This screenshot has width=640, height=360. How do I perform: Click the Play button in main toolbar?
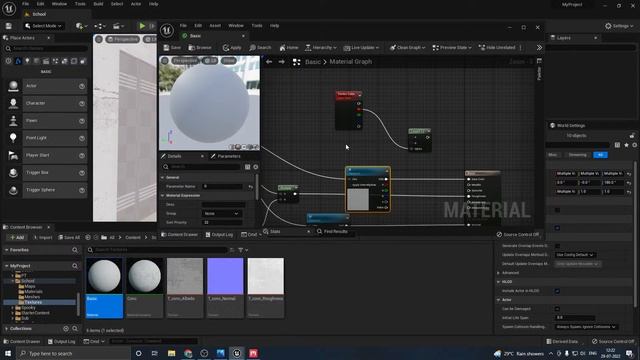pos(142,26)
